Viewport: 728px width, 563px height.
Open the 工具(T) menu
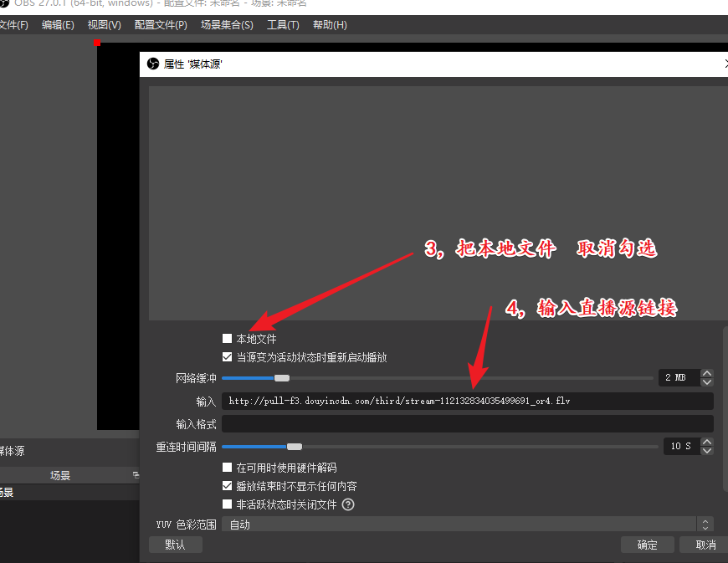(283, 25)
